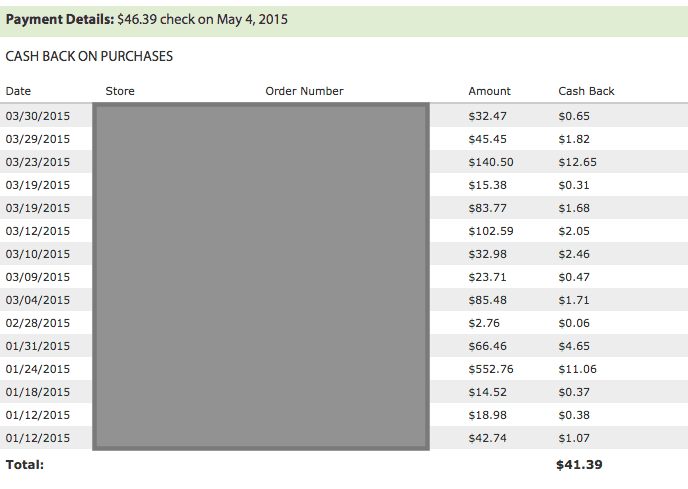Select the date 01/18/2015
Screen dimensions: 688x489
[x=38, y=392]
